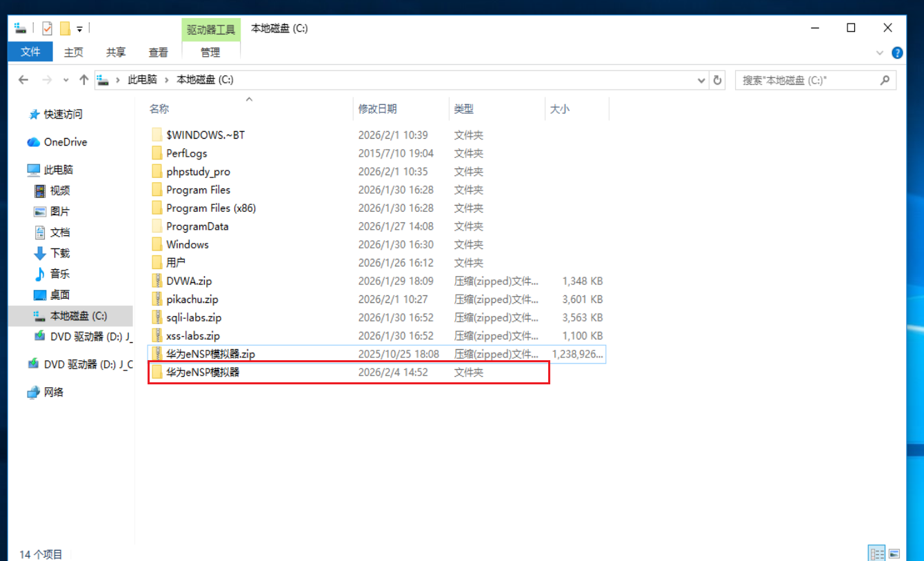Image resolution: width=924 pixels, height=561 pixels.
Task: Open 图片 in the navigation pane
Action: coord(52,211)
